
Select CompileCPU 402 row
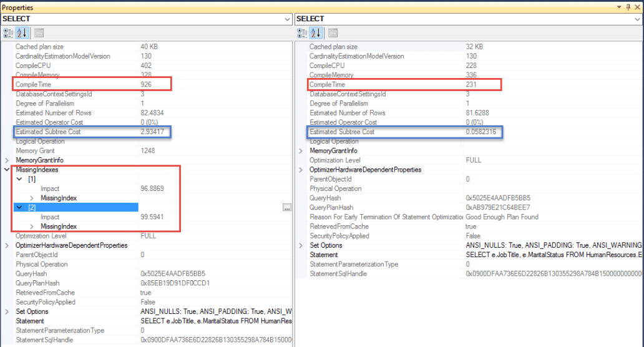152,66
